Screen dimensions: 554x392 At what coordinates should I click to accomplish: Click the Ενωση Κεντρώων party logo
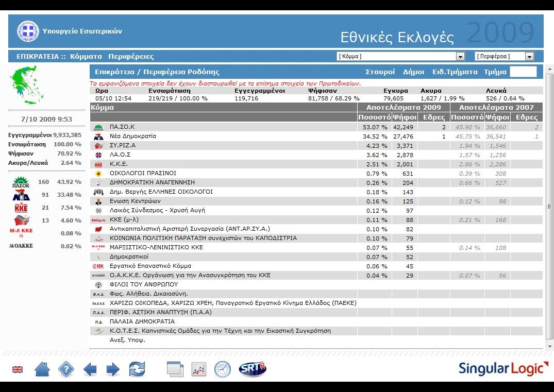98,201
